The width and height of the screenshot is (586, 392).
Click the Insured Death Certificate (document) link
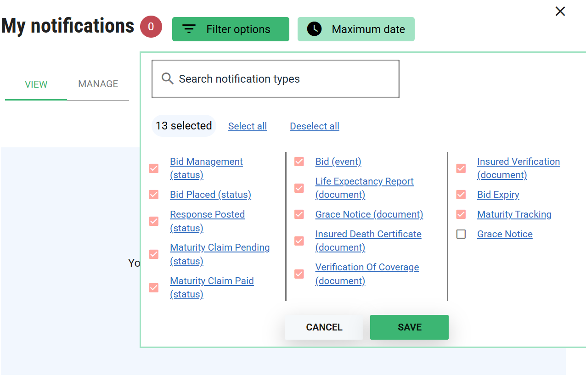pos(368,241)
